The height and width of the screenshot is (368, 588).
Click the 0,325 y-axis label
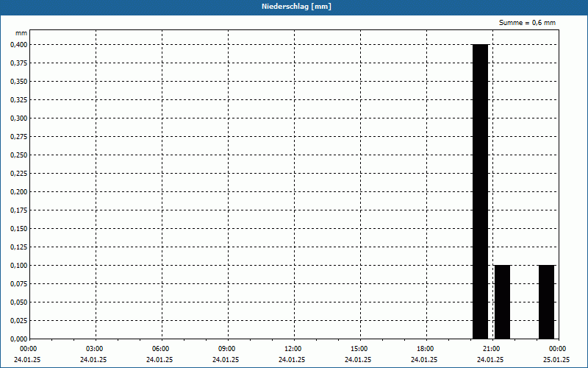tap(19, 100)
